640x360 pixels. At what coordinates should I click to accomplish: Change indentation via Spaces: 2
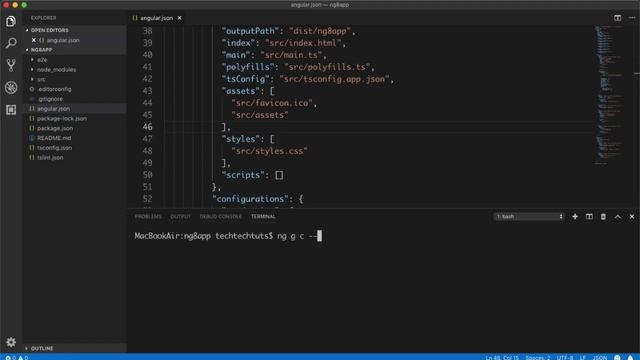coord(538,358)
